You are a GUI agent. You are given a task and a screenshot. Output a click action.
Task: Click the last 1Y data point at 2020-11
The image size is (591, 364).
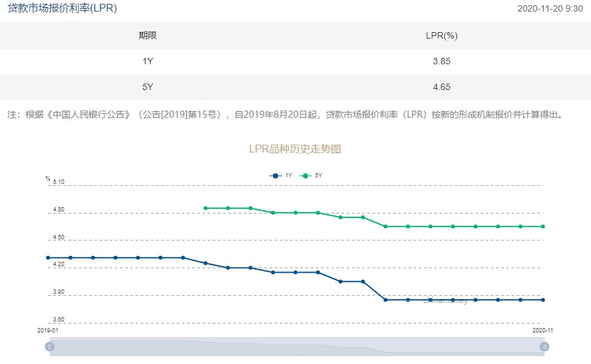coord(543,300)
